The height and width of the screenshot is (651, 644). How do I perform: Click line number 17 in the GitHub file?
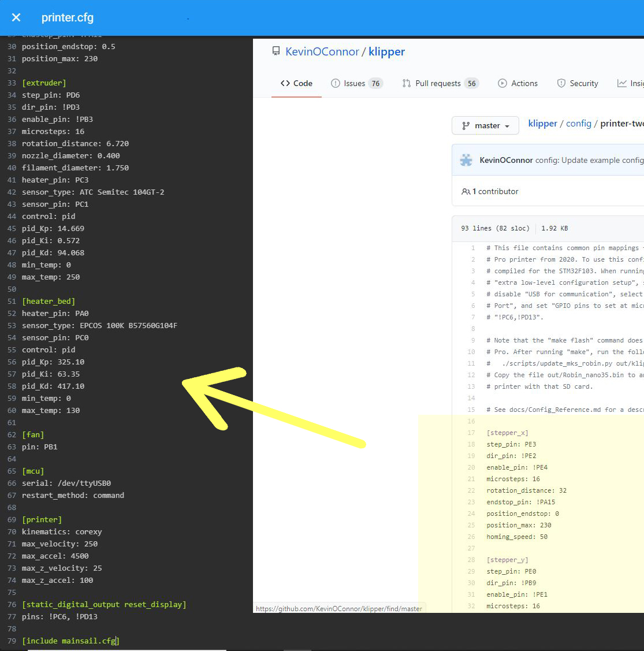[x=471, y=433]
